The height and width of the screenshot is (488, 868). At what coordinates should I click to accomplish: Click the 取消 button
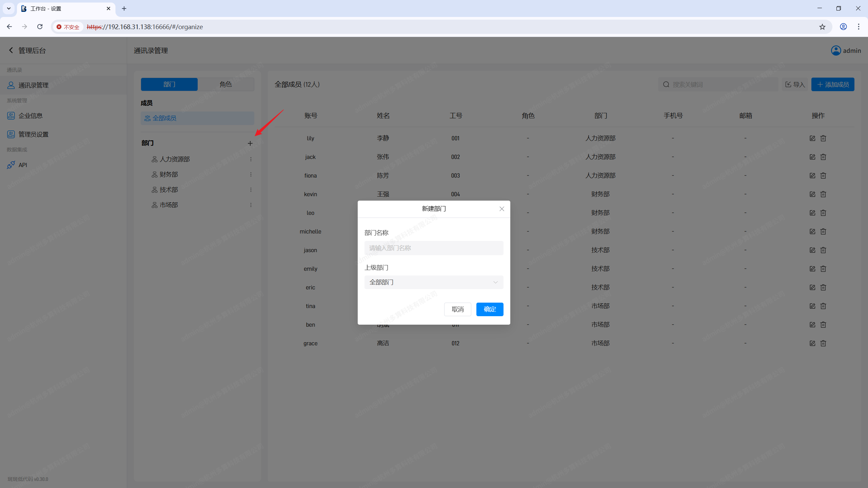[x=457, y=309]
